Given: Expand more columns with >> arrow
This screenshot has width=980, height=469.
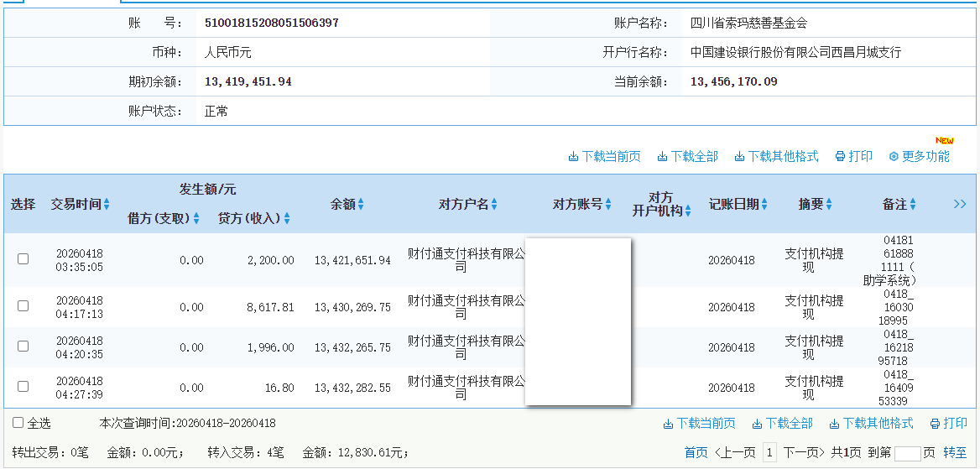Looking at the screenshot, I should tap(960, 204).
